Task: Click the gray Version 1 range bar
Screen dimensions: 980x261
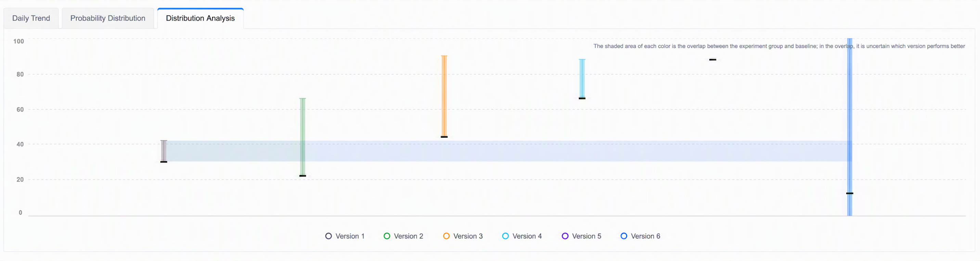Action: pos(164,151)
